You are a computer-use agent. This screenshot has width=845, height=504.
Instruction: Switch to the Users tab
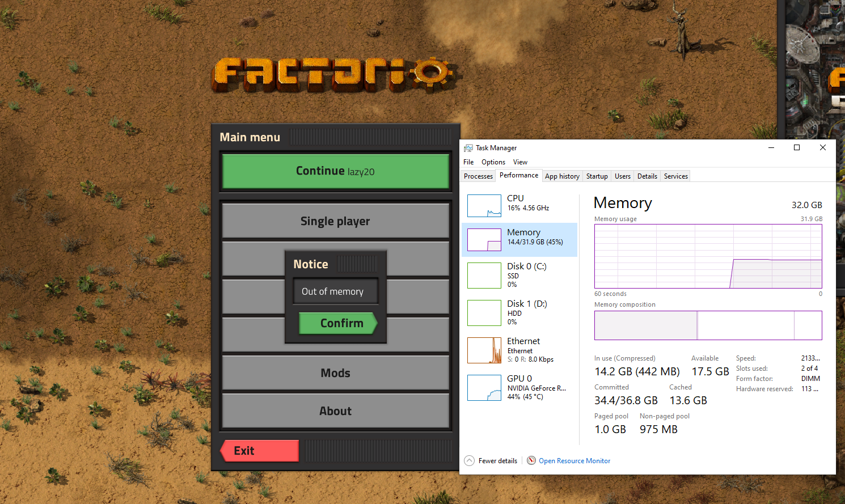click(622, 176)
